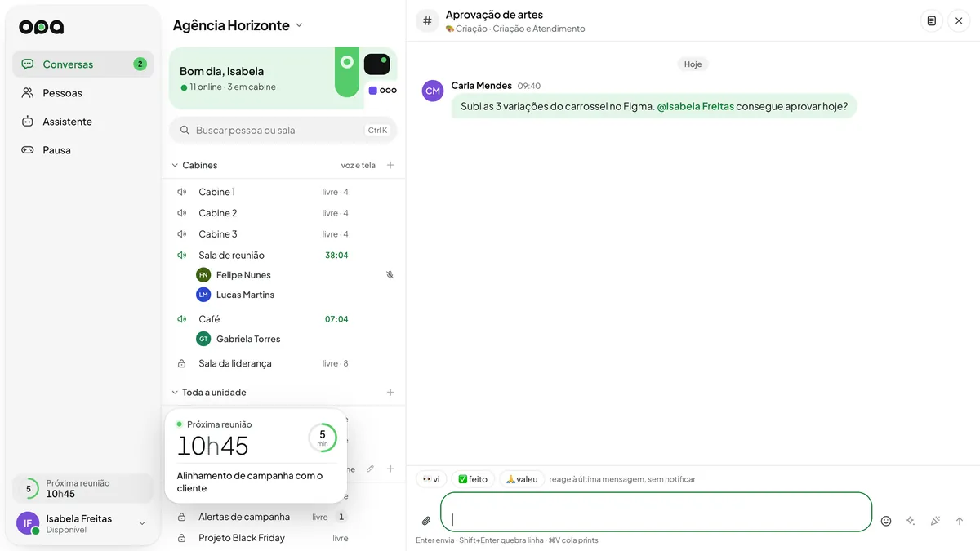Close the Aprovação de artes conversation
Screen dimensions: 980x551
(959, 21)
